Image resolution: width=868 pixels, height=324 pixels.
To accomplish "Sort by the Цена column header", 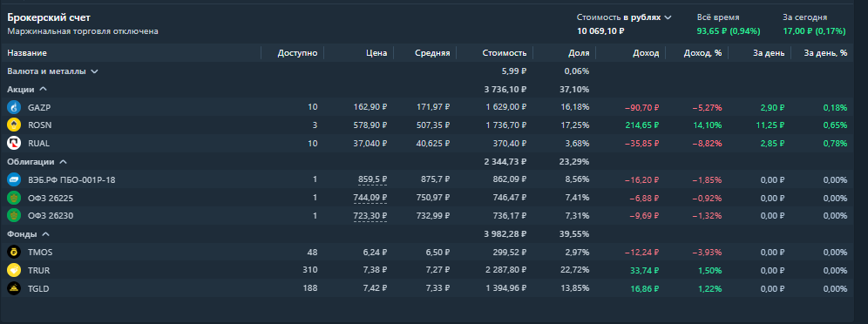I will coord(376,53).
